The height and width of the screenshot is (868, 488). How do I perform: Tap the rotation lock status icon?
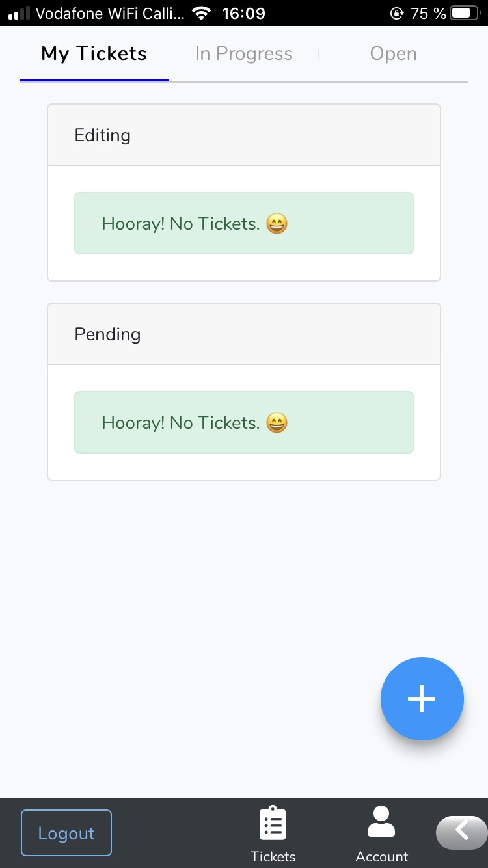[x=396, y=14]
